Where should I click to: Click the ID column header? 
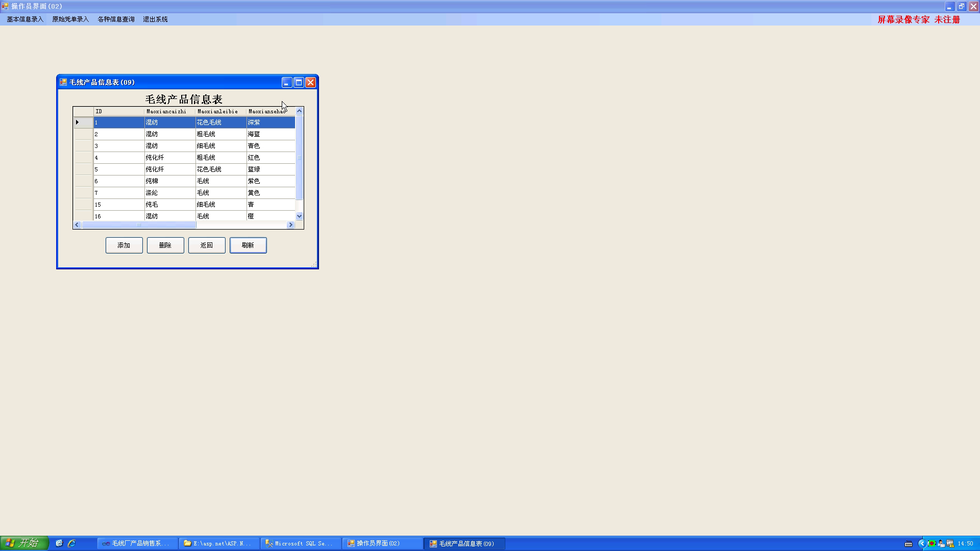pos(119,111)
